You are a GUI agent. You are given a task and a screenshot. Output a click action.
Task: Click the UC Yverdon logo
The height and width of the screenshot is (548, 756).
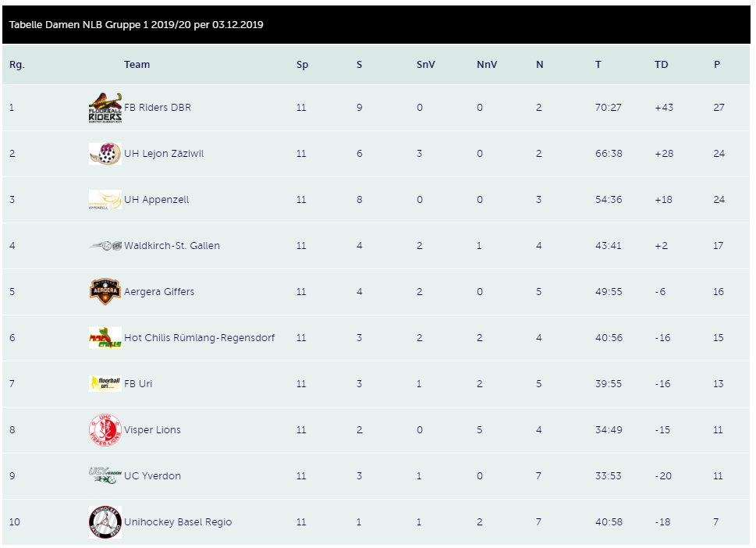pyautogui.click(x=105, y=475)
